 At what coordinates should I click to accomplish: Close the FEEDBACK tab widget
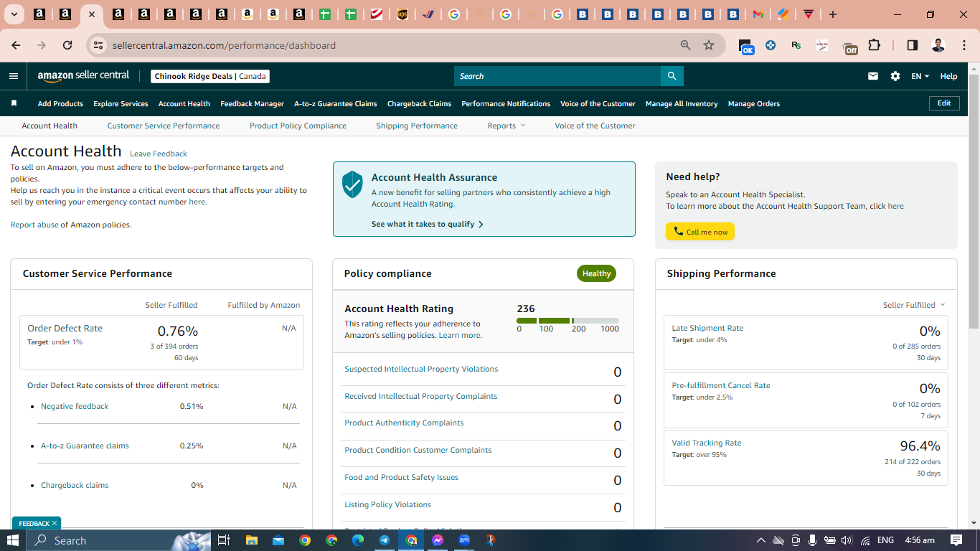pos(55,523)
